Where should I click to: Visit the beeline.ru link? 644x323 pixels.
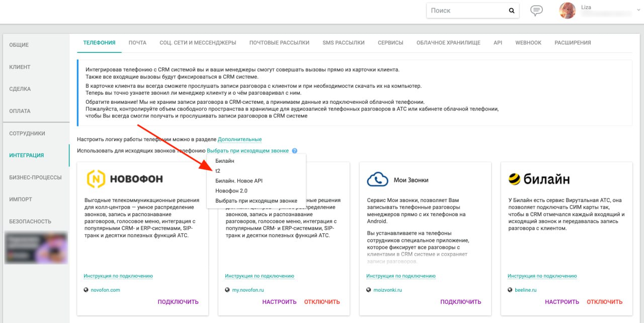(x=526, y=290)
